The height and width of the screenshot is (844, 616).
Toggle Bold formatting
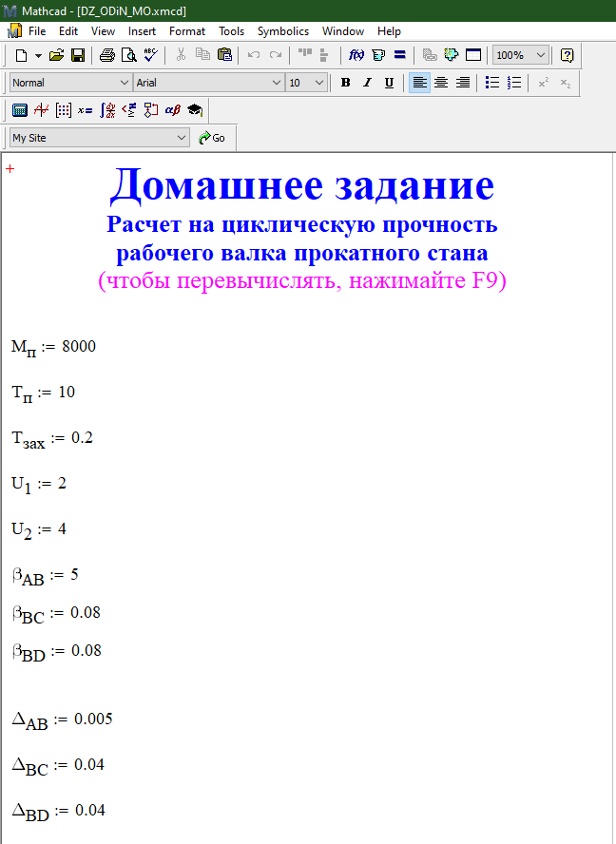tap(346, 83)
